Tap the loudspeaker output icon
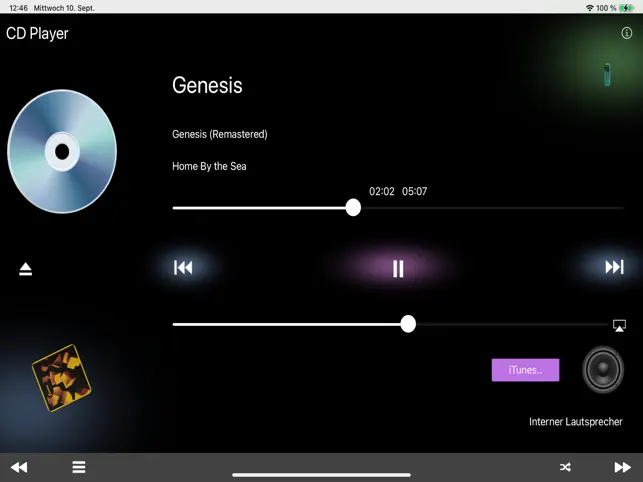This screenshot has width=643, height=482. coord(603,370)
